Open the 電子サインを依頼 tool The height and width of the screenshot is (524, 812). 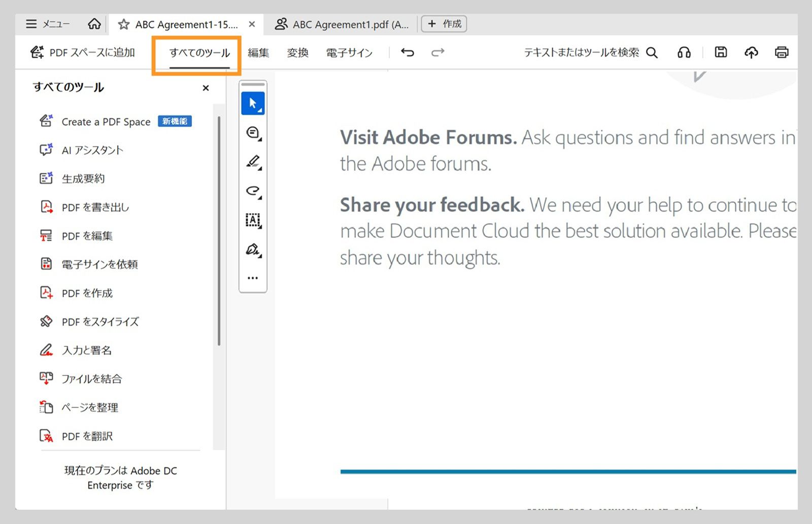point(98,264)
